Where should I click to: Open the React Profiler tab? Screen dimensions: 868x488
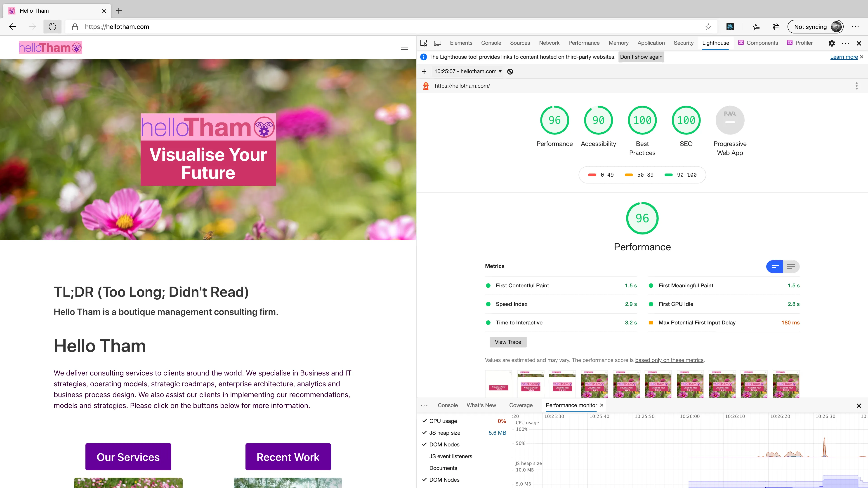(800, 43)
